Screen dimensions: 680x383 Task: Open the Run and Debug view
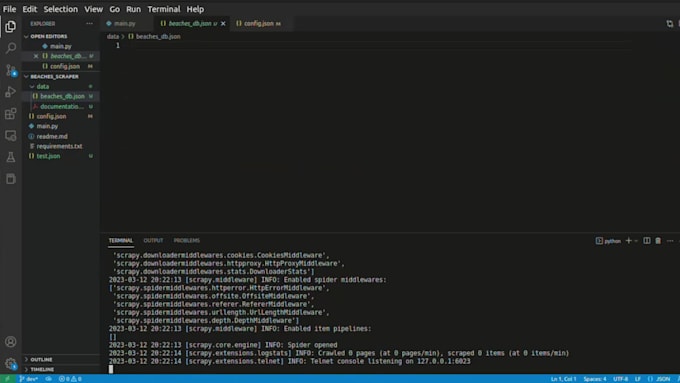tap(10, 92)
